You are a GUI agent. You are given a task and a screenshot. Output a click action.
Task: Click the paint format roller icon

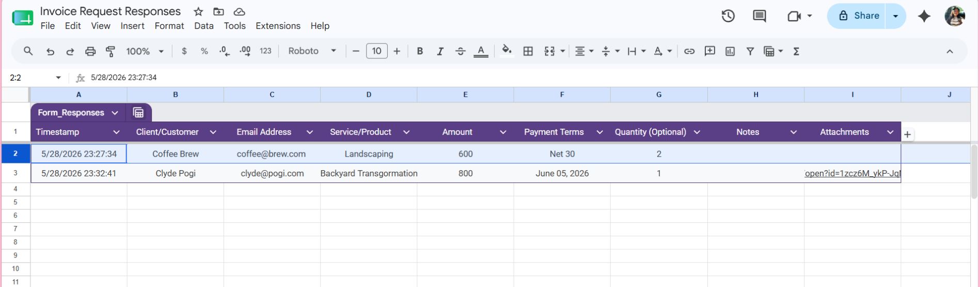click(x=110, y=51)
